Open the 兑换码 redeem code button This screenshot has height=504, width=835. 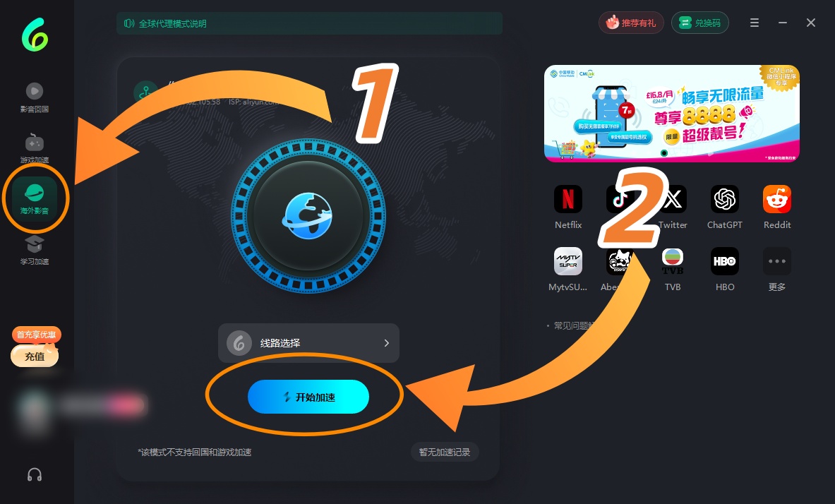coord(699,23)
